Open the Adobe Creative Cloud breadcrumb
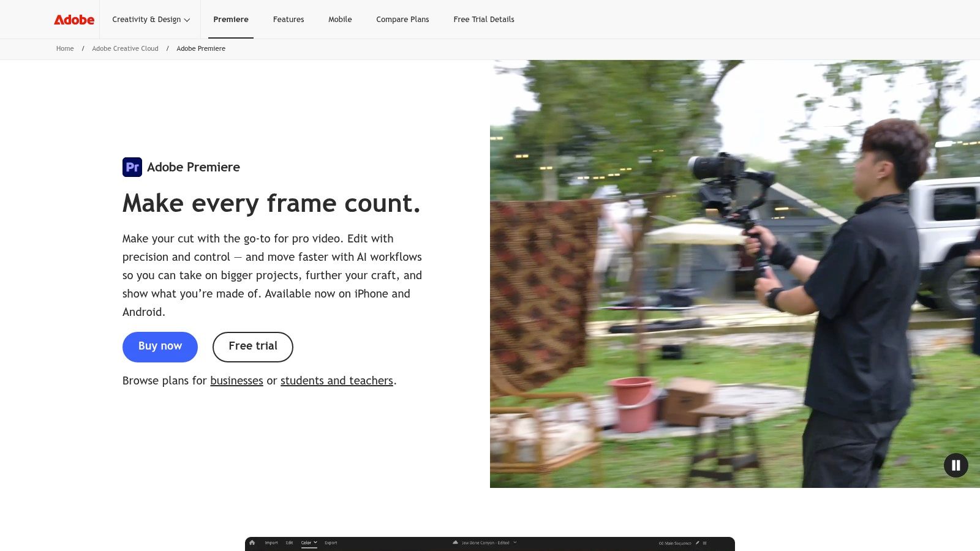 [x=125, y=48]
